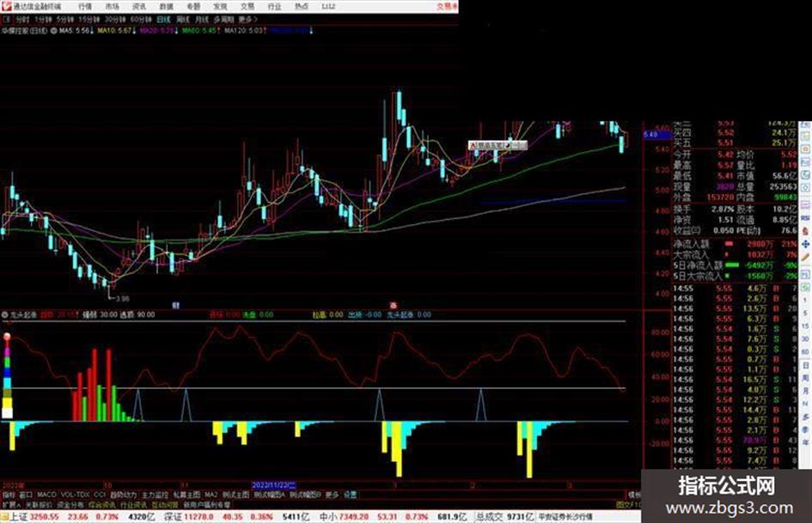Open the 互动问答 tab
The image size is (812, 523).
point(165,504)
